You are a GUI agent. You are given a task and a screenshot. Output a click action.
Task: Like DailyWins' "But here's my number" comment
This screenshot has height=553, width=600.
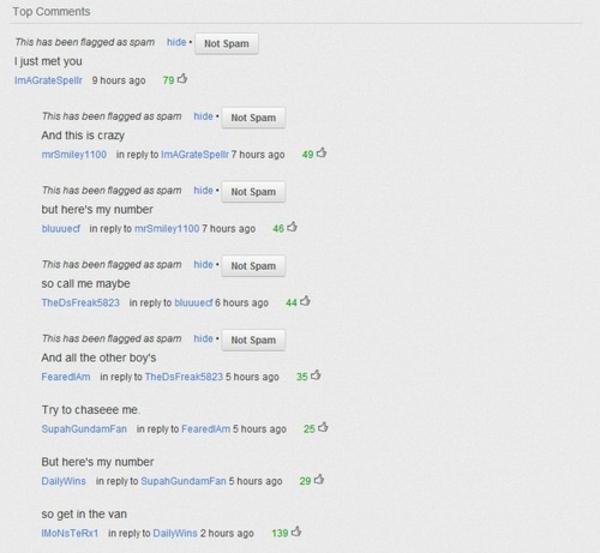(319, 480)
